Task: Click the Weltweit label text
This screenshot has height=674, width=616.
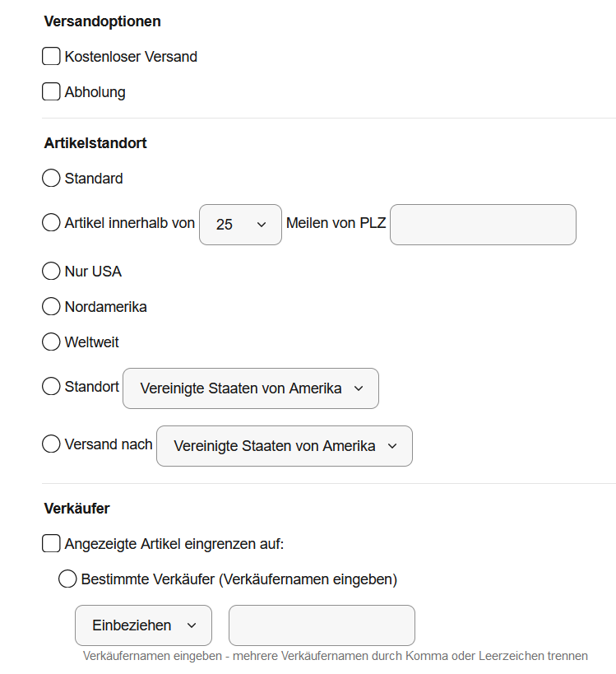Action: 92,342
